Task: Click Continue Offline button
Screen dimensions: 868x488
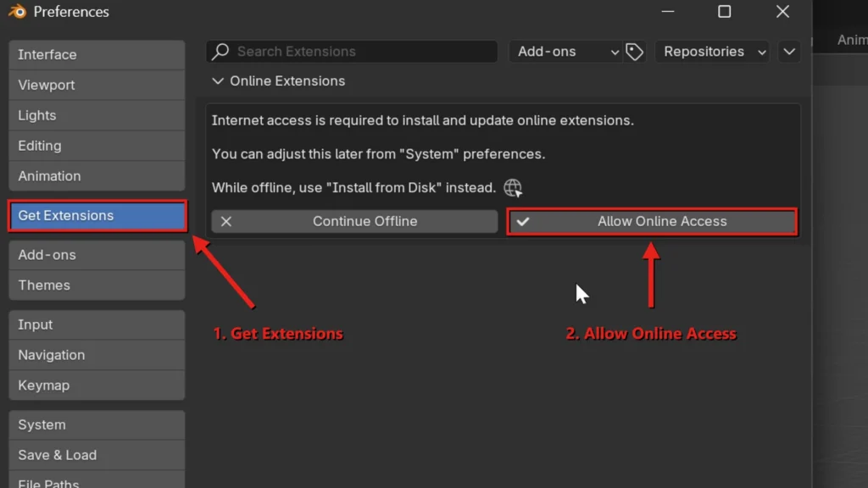Action: (354, 221)
